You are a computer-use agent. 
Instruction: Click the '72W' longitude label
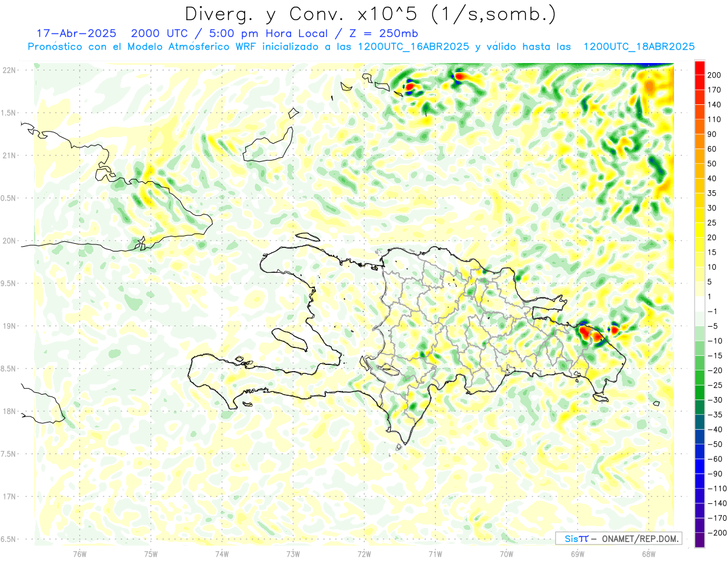click(x=364, y=554)
